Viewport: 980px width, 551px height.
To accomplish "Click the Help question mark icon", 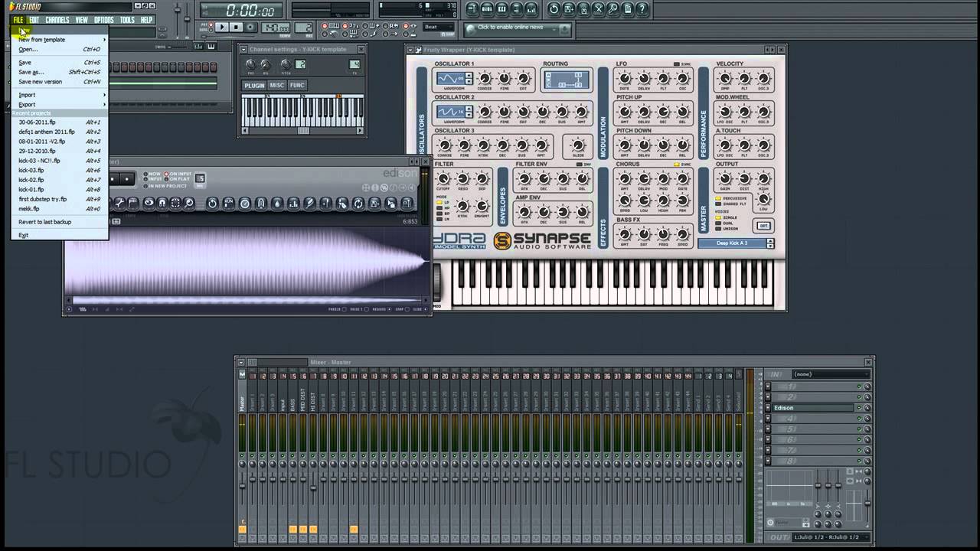I will 642,9.
